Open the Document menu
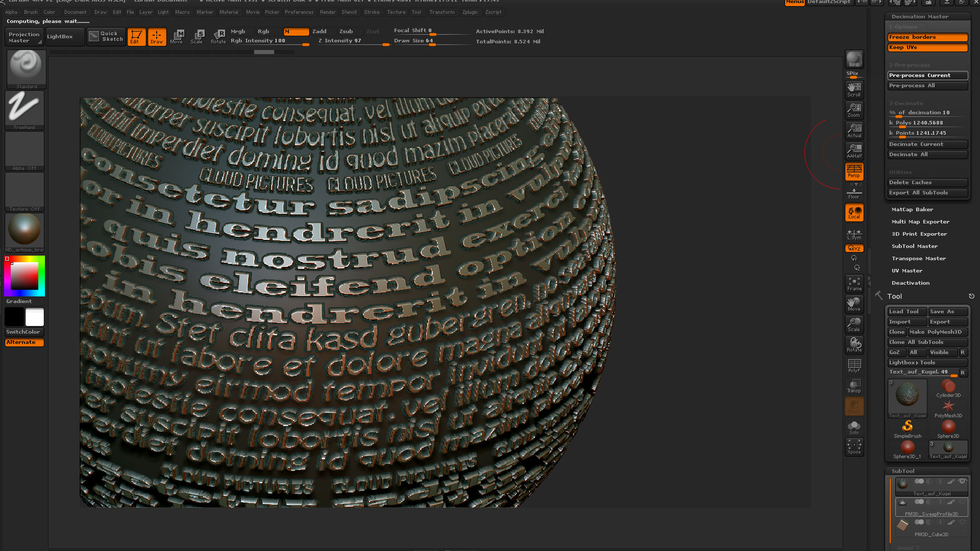Screen dimensions: 980x551 click(x=76, y=12)
